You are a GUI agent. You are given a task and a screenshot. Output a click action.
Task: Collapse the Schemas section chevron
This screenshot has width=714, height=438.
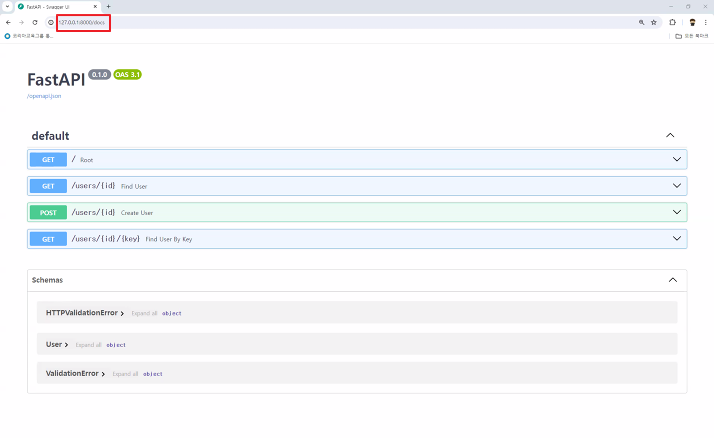pyautogui.click(x=673, y=280)
